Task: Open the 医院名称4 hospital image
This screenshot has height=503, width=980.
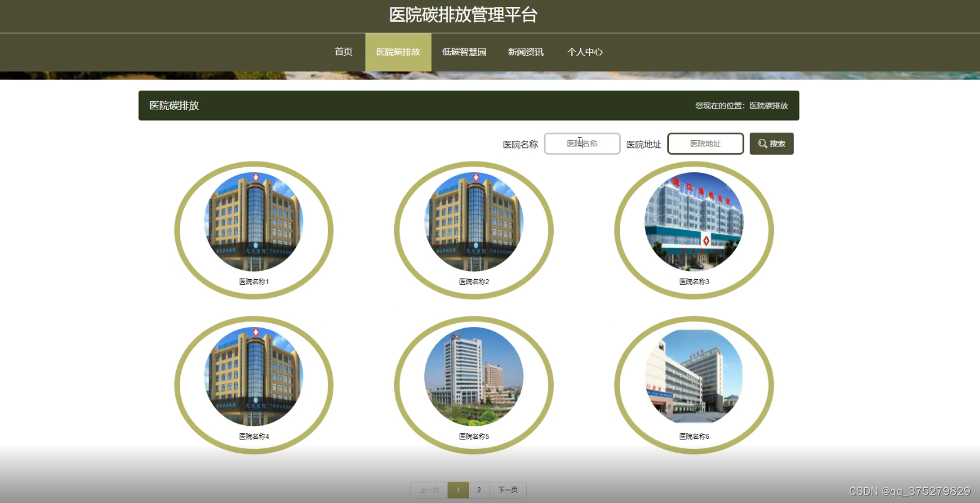Action: (x=254, y=377)
